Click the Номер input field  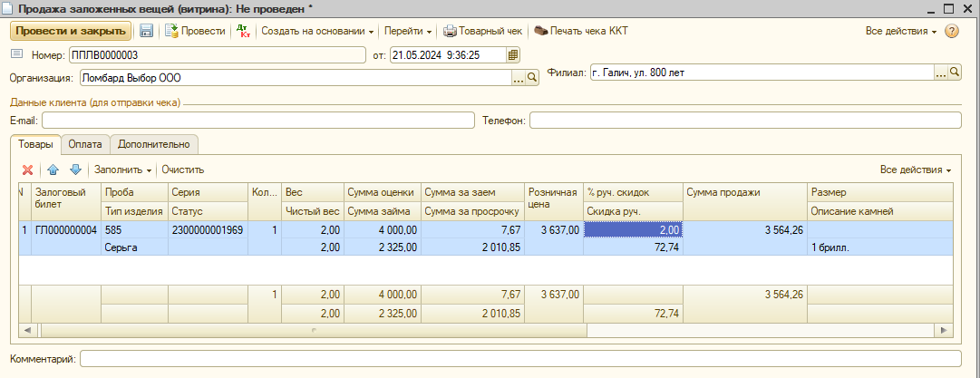[217, 55]
